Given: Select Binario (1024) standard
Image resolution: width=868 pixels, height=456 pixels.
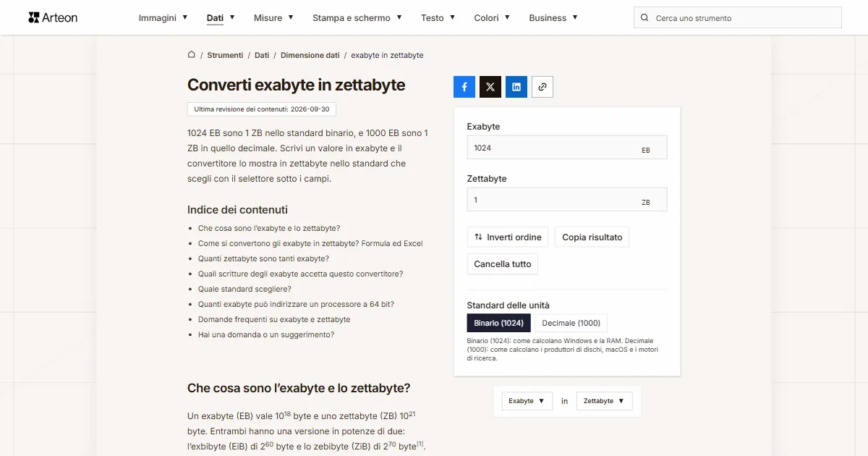Looking at the screenshot, I should [x=499, y=323].
